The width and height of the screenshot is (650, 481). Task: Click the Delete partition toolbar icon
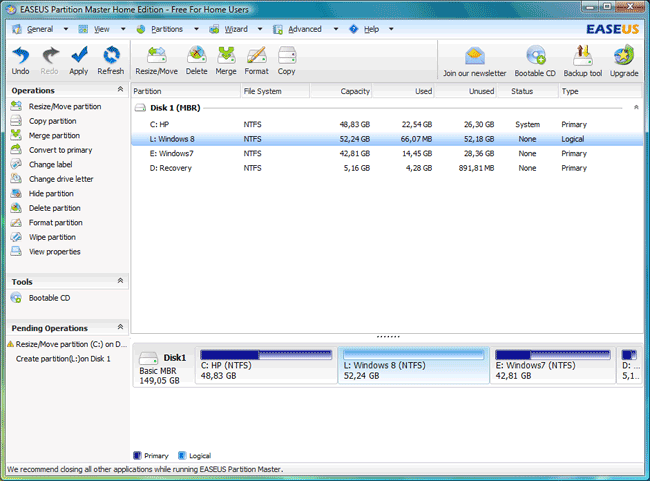(x=197, y=59)
